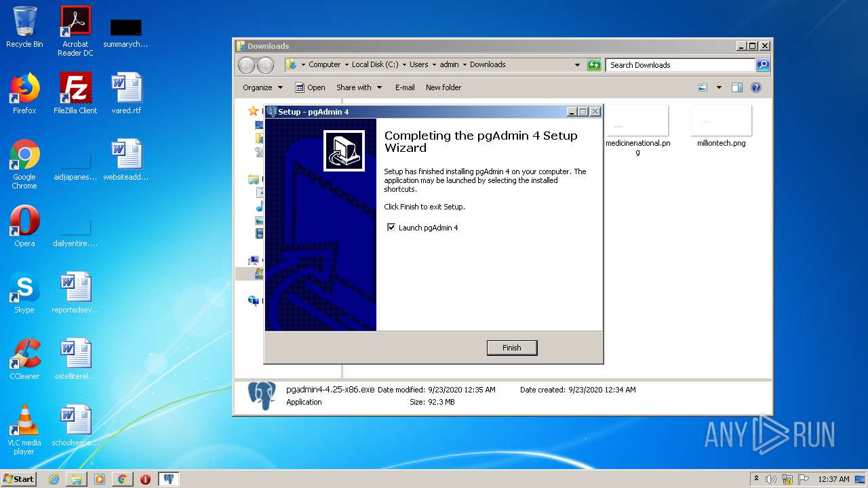Click Users segment in the address bar
Image resolution: width=868 pixels, height=488 pixels.
[419, 65]
